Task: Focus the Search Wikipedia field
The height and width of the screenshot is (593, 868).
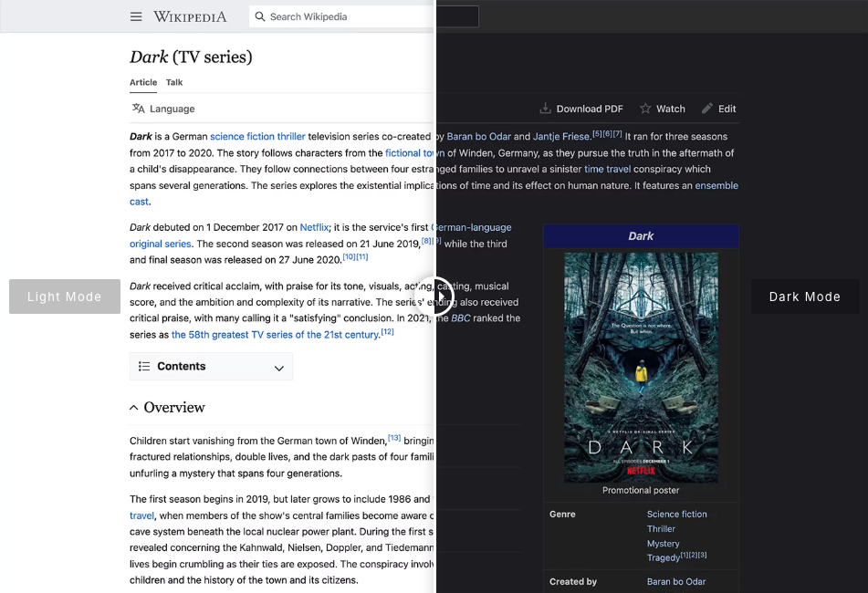Action: pos(363,16)
